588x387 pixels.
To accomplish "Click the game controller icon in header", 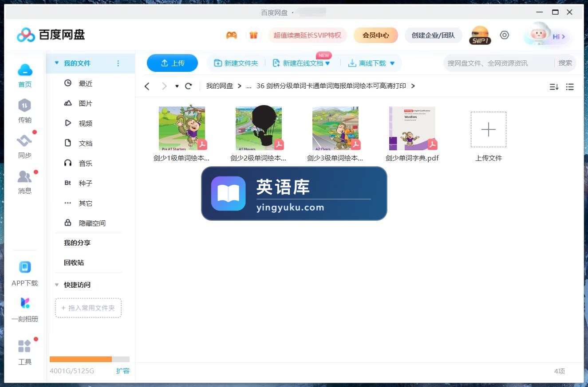I will pyautogui.click(x=232, y=35).
